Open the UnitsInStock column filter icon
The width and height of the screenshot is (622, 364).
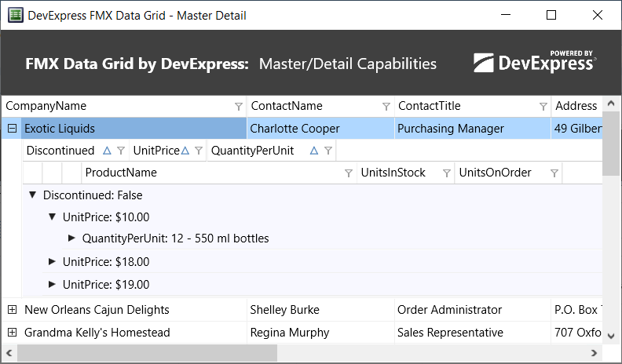click(447, 173)
